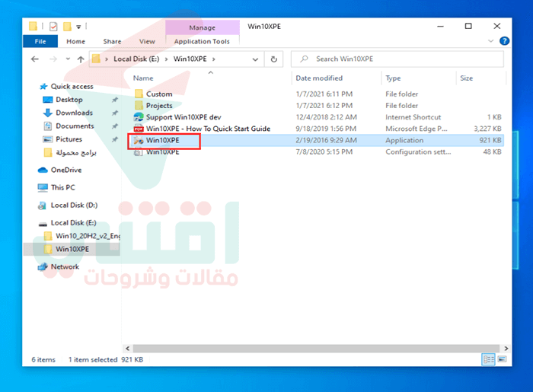Click the Back navigation arrow
This screenshot has width=533, height=392.
click(35, 59)
